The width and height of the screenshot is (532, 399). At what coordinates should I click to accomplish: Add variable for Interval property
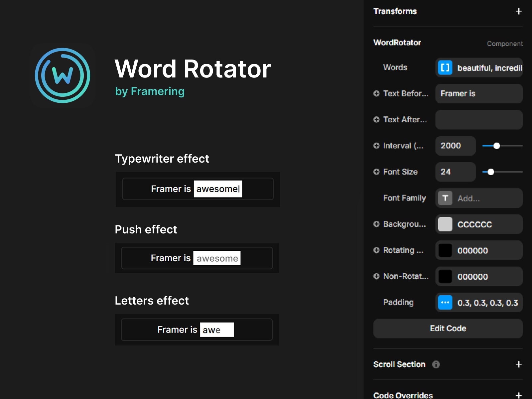coord(376,146)
